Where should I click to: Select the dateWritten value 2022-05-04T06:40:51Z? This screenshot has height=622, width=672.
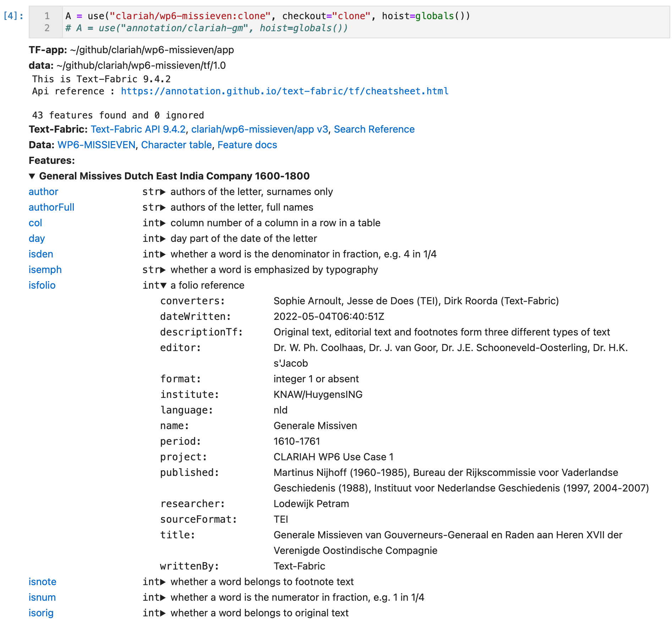[329, 317]
